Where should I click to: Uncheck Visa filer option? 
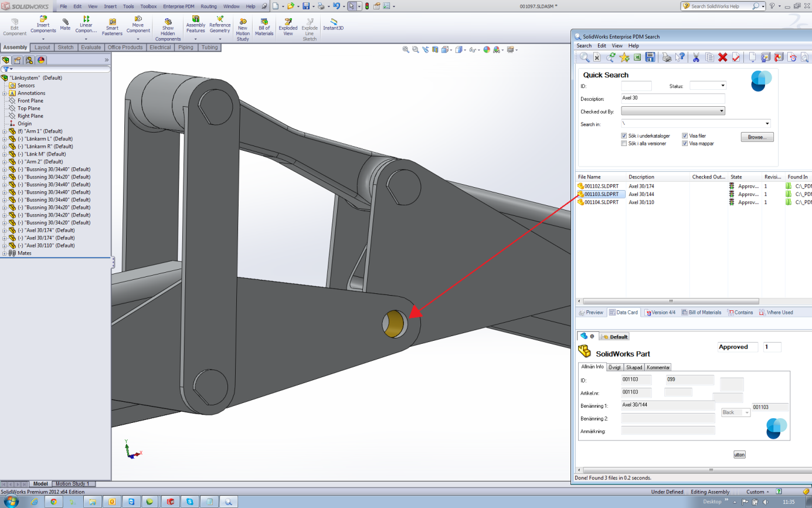(x=685, y=136)
